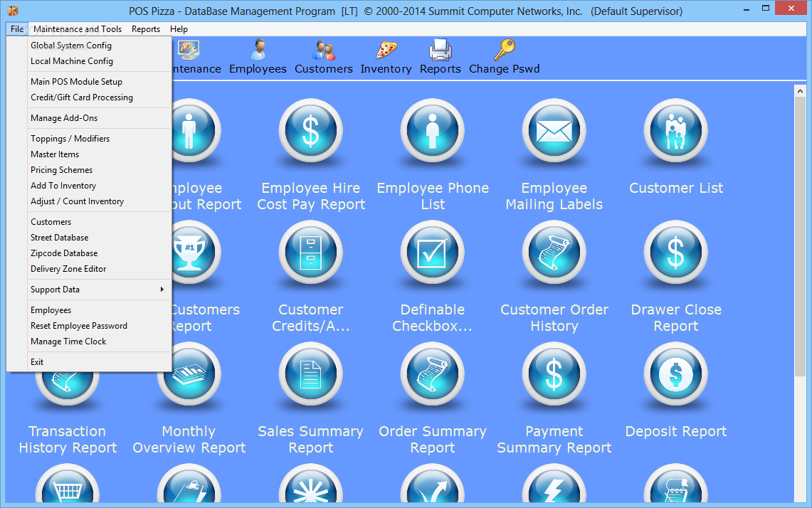This screenshot has width=812, height=508.
Task: Open Employee Mailing Labels envelope icon
Action: click(x=554, y=130)
